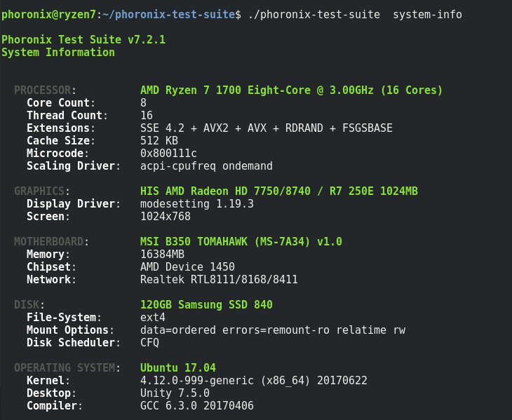Click "HIS AMD Radeon HD 7750/8740" graphics value
This screenshot has height=420, width=512.
click(225, 191)
